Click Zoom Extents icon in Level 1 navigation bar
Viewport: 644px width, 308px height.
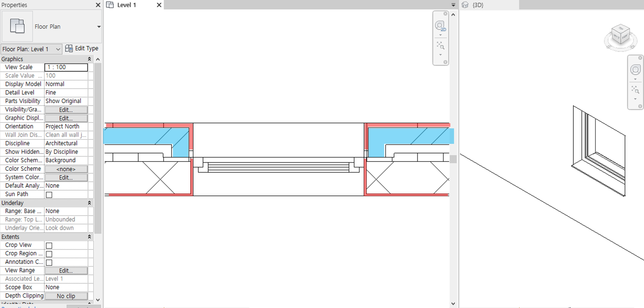point(440,45)
